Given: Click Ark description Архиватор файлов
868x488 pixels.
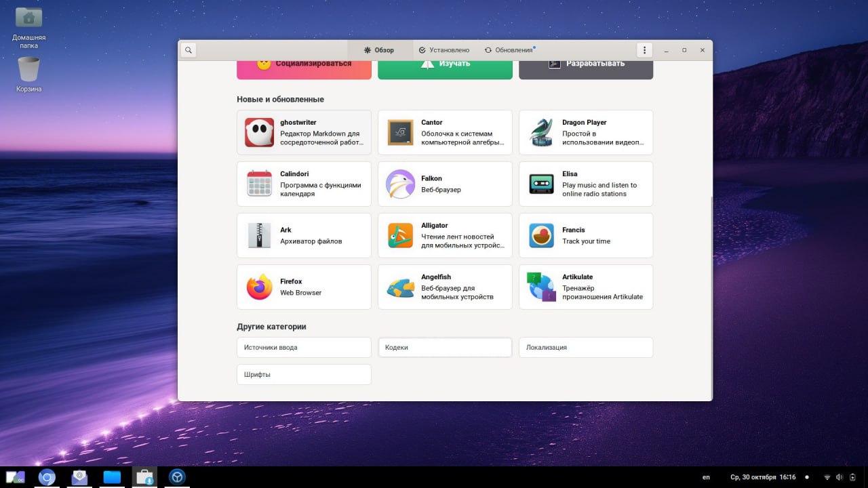Looking at the screenshot, I should pyautogui.click(x=311, y=241).
